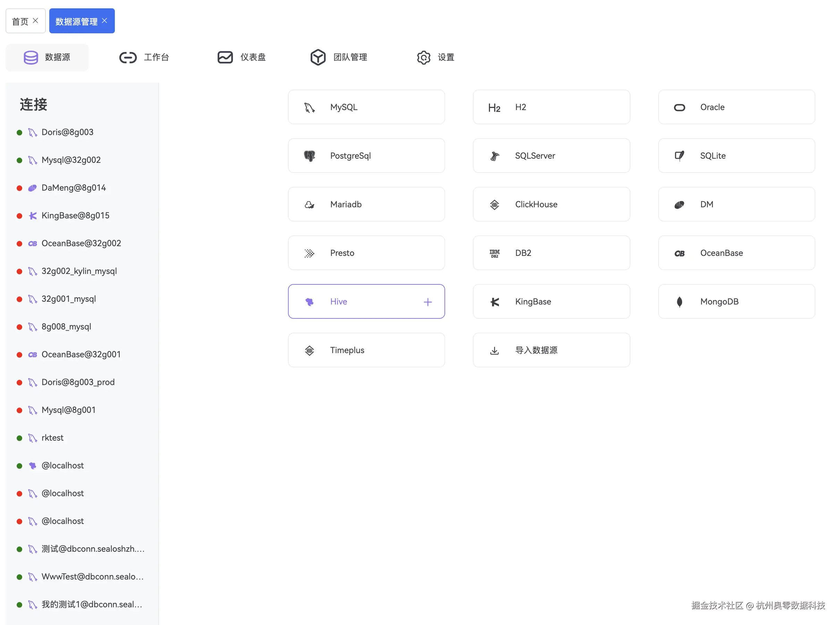This screenshot has height=625, width=840.
Task: Click the K icon beside KingBase@8g015
Action: coord(33,216)
